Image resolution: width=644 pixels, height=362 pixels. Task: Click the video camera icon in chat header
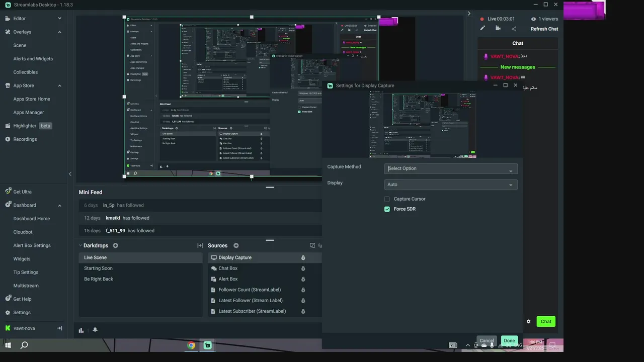click(x=498, y=29)
